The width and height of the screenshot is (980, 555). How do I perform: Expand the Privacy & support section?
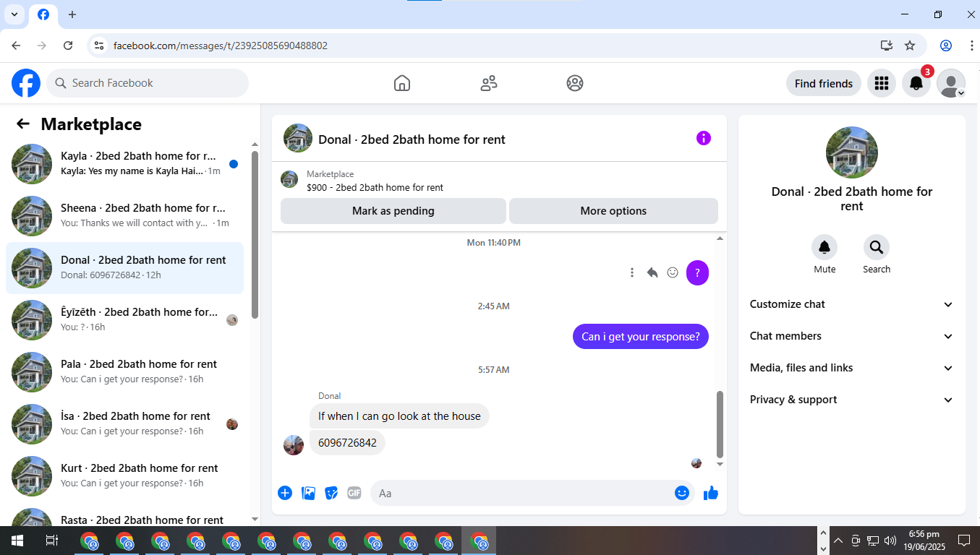852,400
